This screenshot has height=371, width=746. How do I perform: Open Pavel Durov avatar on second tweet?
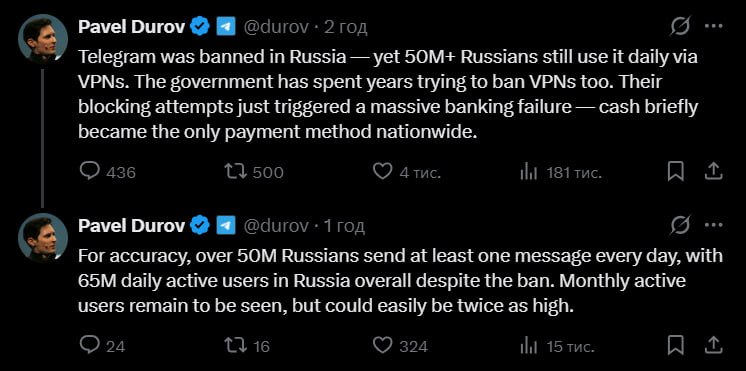pyautogui.click(x=43, y=237)
